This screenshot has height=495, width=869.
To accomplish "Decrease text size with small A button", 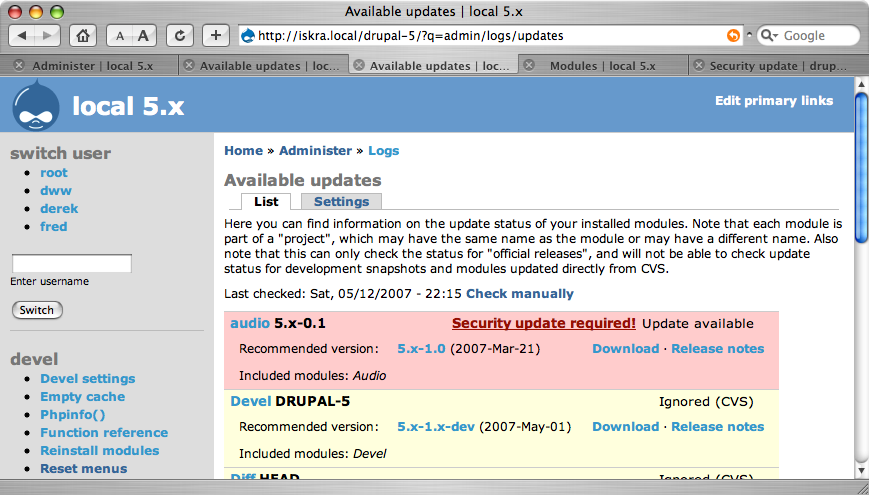I will (119, 36).
